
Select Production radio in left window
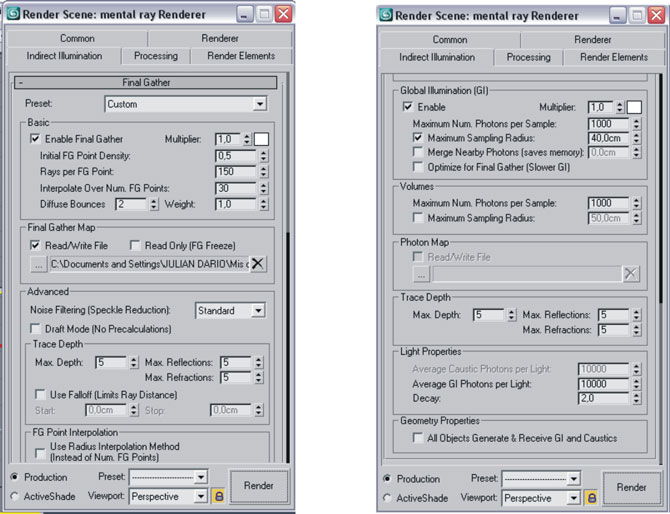point(15,476)
